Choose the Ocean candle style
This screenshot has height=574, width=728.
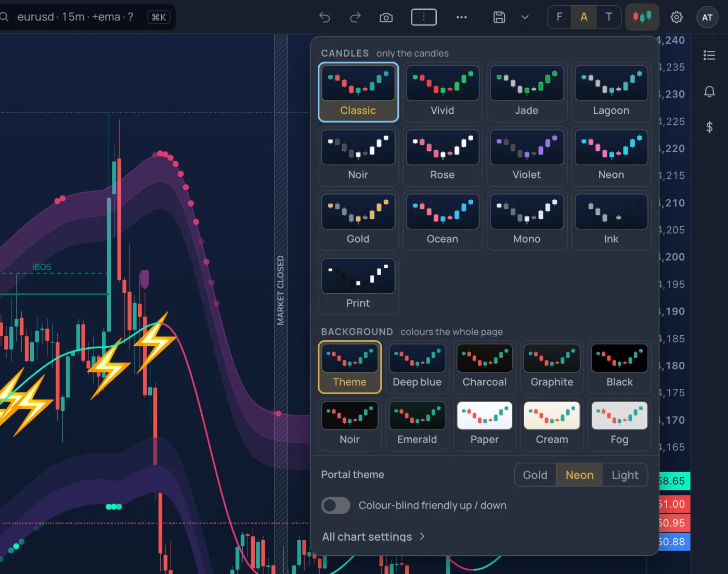[443, 220]
